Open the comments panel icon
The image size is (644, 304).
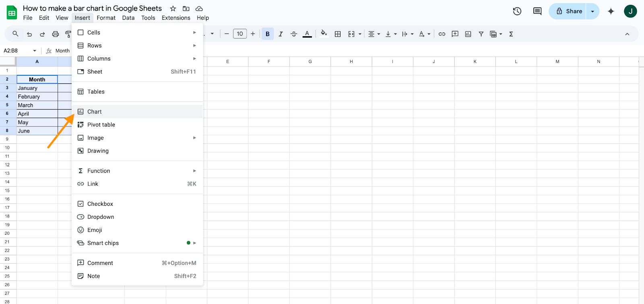pyautogui.click(x=537, y=11)
